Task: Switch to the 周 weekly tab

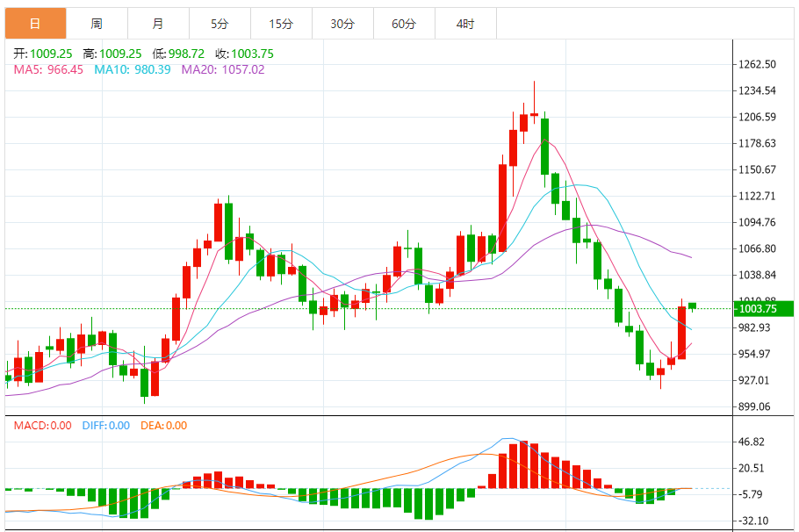Action: coord(97,24)
